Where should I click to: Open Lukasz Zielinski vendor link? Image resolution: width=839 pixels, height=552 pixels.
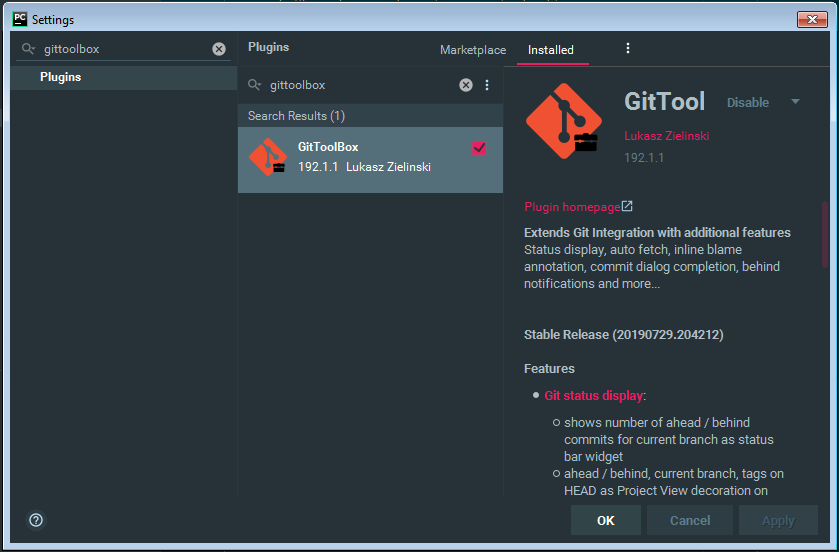click(667, 136)
